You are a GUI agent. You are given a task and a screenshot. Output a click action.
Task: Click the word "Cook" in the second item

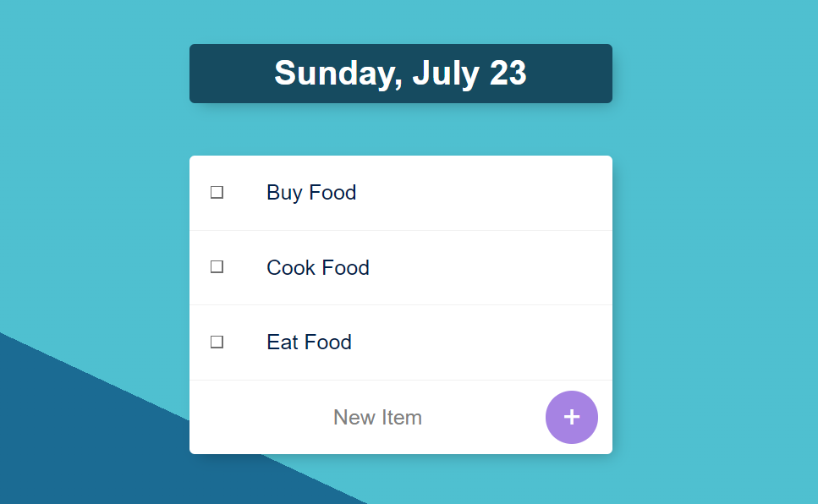291,268
